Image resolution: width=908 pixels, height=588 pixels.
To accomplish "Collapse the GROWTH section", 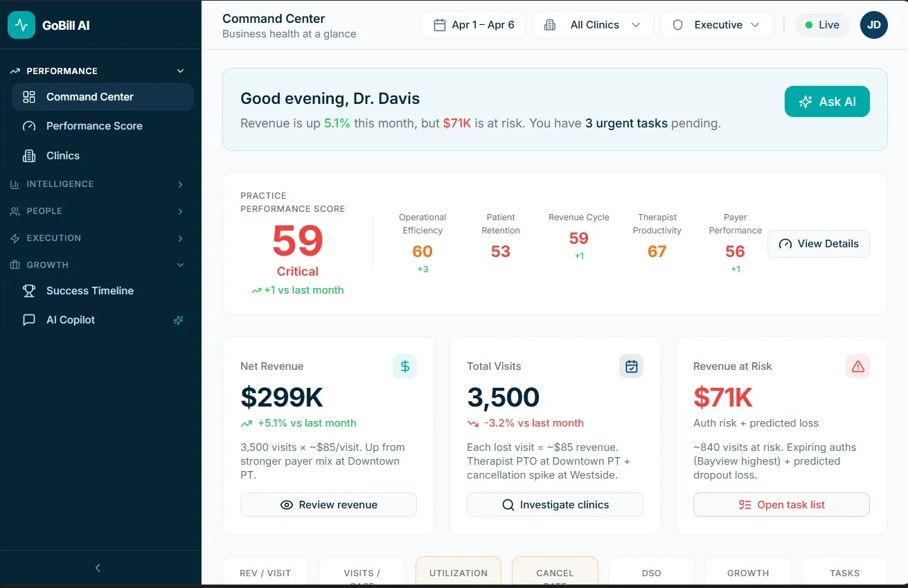I will point(97,265).
